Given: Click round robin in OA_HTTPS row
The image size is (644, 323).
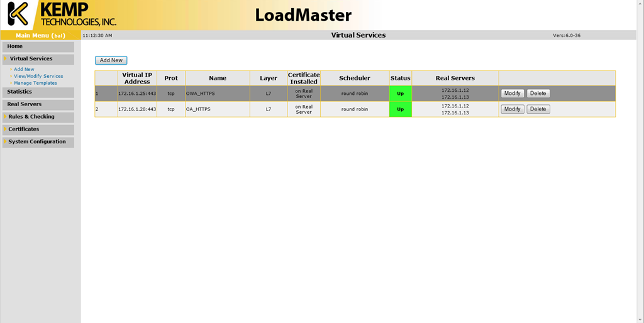Looking at the screenshot, I should click(355, 109).
